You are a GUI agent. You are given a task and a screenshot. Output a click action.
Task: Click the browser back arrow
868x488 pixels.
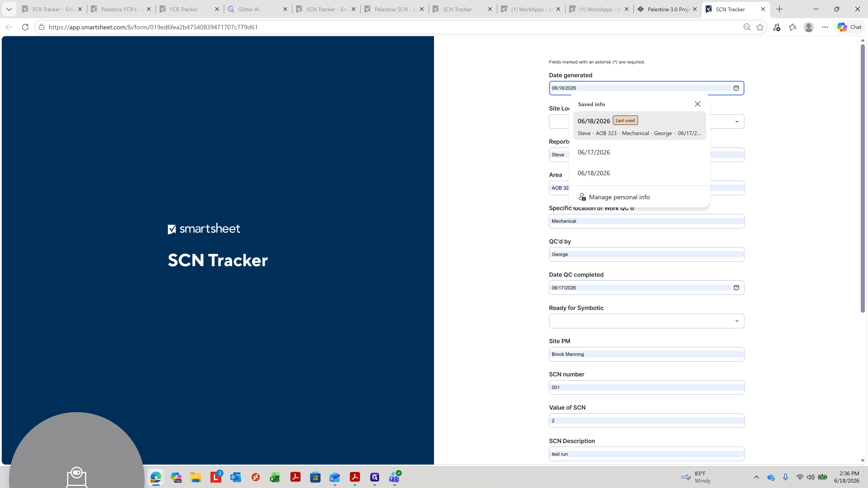[x=9, y=27]
